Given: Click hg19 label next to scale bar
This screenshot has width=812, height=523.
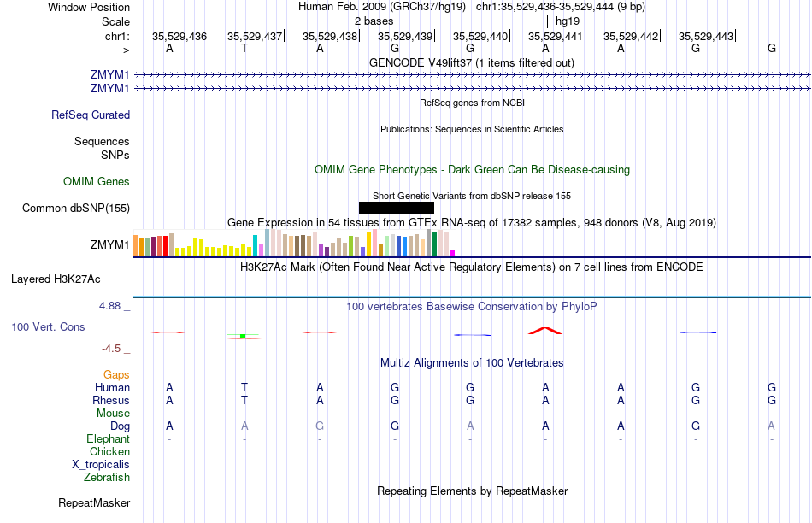Looking at the screenshot, I should [567, 21].
